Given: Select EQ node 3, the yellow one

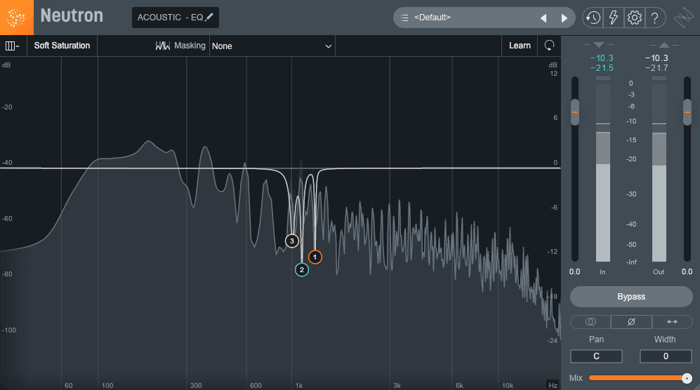Looking at the screenshot, I should [292, 241].
